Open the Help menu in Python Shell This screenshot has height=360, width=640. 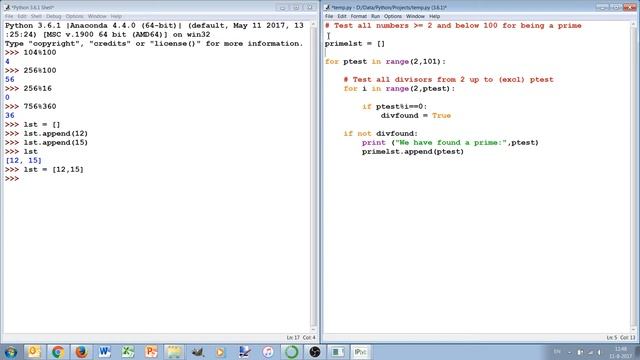116,16
